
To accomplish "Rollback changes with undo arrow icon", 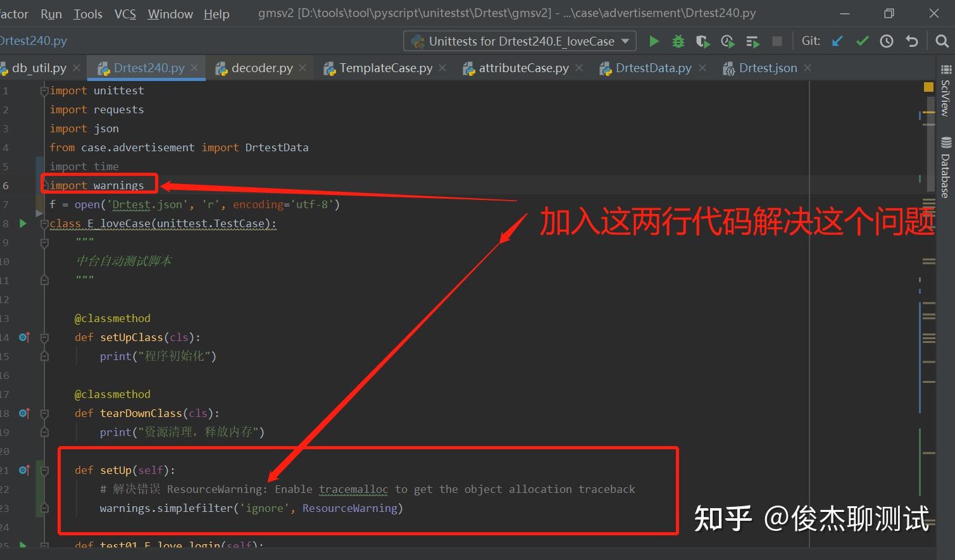I will tap(911, 40).
